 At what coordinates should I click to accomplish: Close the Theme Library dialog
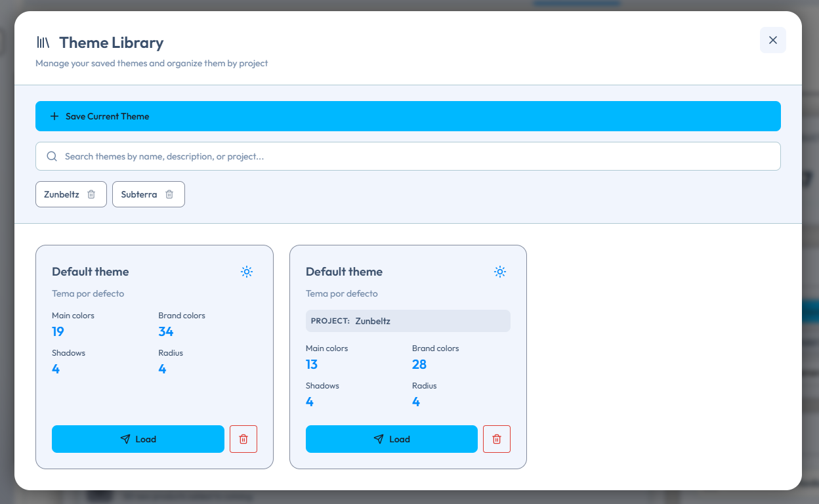pyautogui.click(x=772, y=40)
